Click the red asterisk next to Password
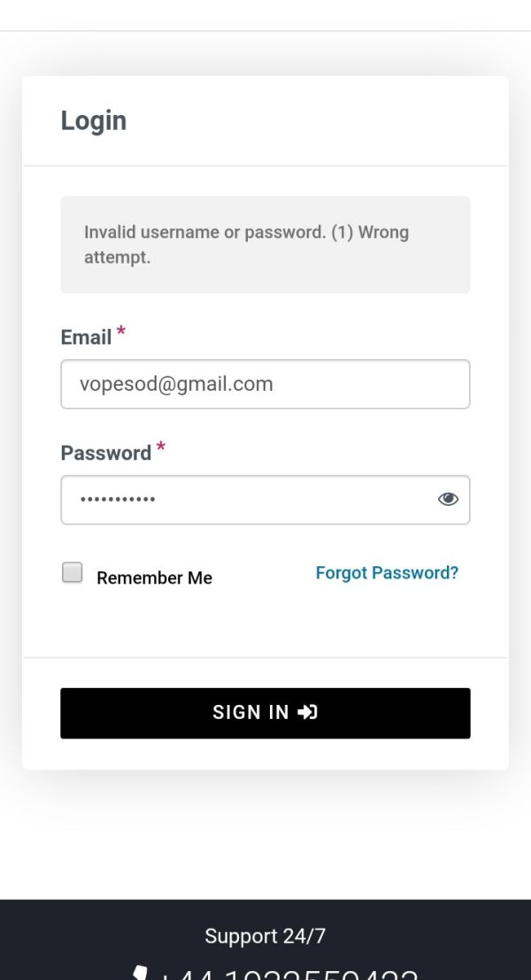The width and height of the screenshot is (531, 980). [161, 447]
